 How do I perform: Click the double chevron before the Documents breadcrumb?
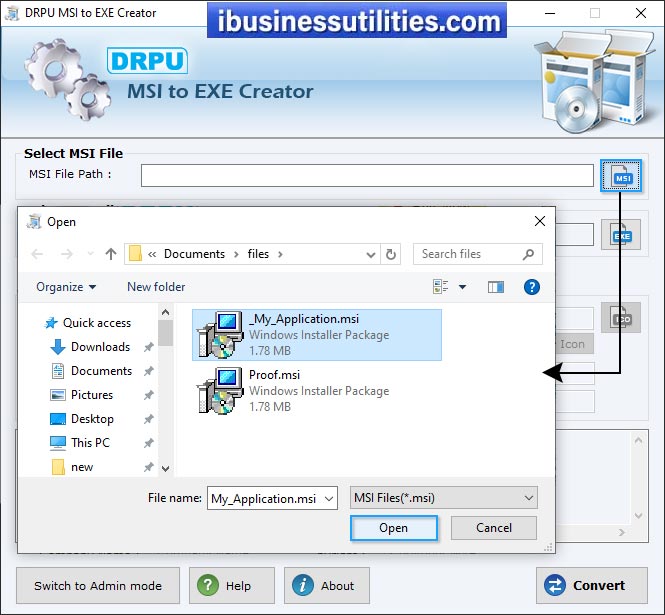(152, 254)
